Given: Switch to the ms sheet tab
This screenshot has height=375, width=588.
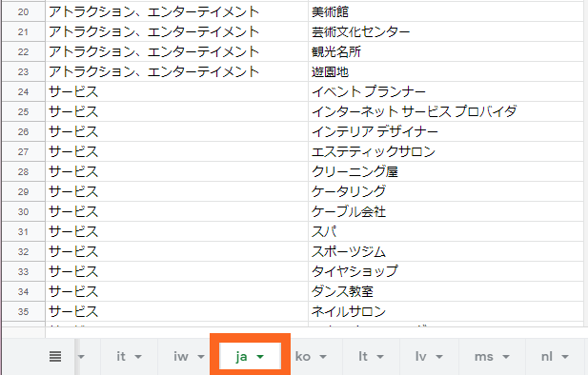Looking at the screenshot, I should pyautogui.click(x=492, y=356).
